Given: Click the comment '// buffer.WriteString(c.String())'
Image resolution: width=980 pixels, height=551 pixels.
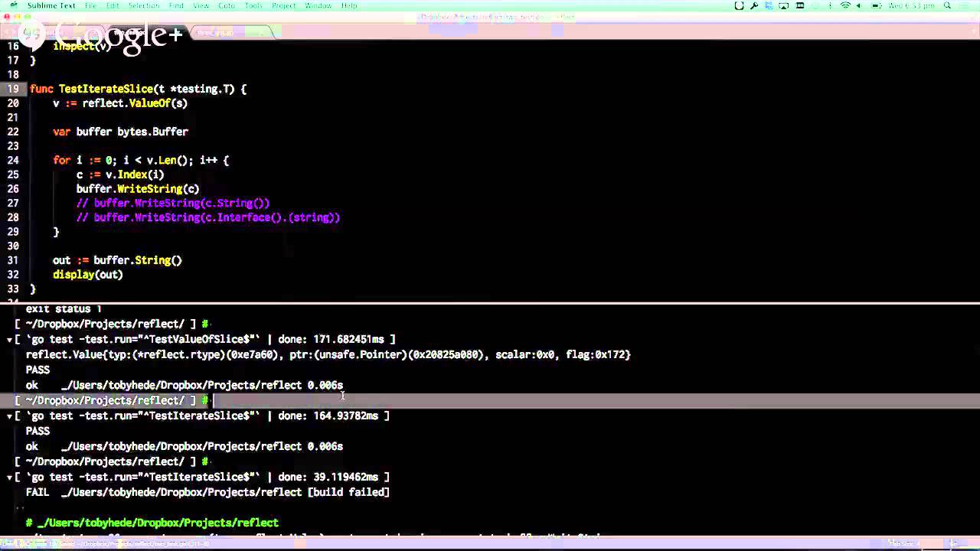Looking at the screenshot, I should (173, 203).
